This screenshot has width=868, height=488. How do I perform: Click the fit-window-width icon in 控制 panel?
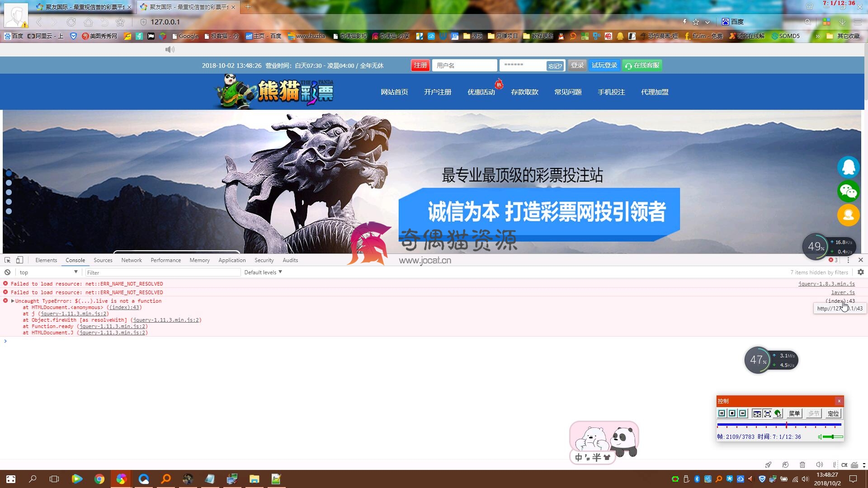[x=757, y=413]
